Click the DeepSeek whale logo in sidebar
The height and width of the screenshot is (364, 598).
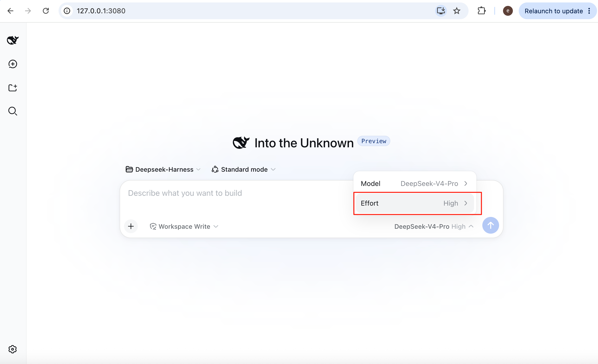point(13,40)
